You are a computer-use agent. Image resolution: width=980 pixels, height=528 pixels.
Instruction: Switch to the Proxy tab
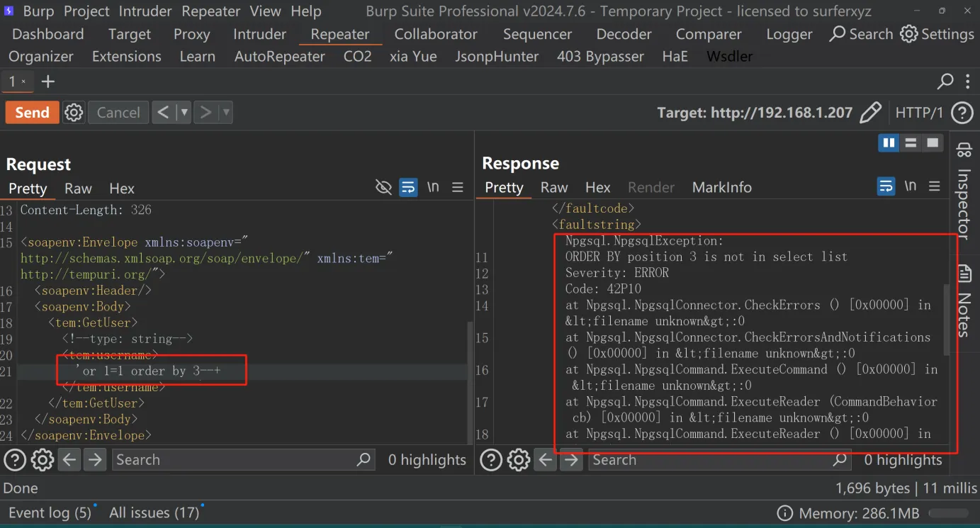191,34
